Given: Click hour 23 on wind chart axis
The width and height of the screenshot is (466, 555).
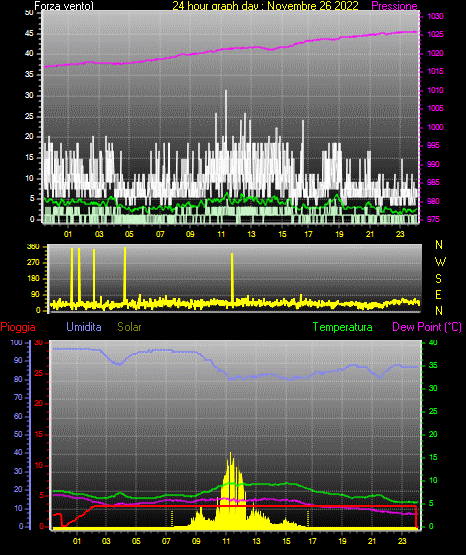Looking at the screenshot, I should [x=400, y=234].
